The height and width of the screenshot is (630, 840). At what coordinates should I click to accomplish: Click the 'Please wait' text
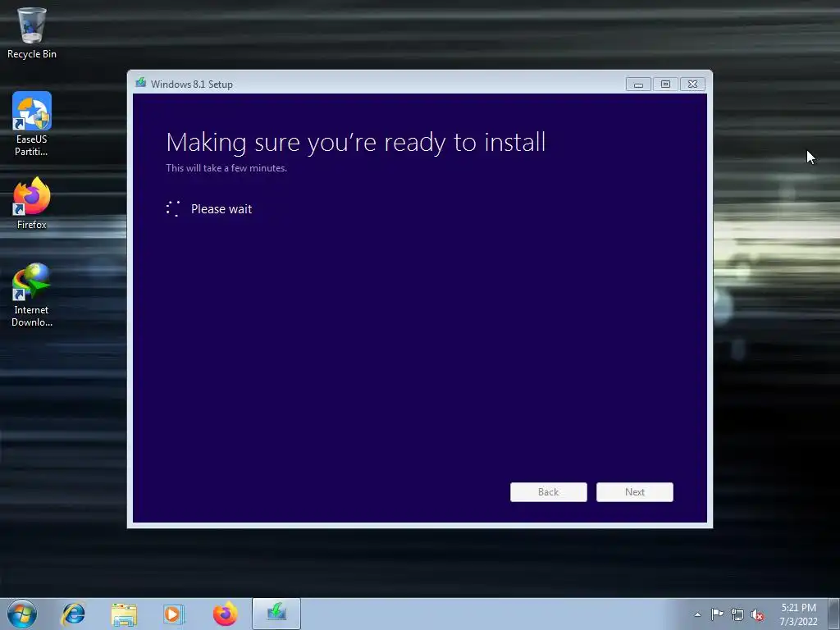[x=221, y=209]
